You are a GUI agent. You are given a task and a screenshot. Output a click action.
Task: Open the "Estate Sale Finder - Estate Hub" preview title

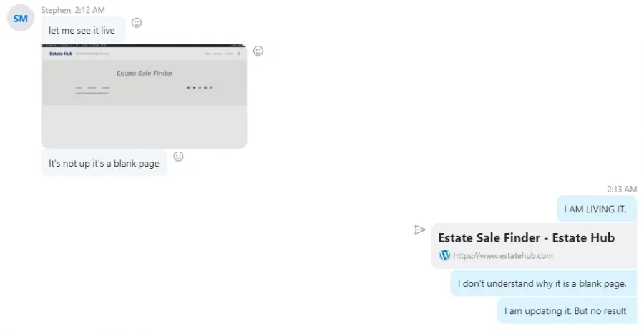526,238
